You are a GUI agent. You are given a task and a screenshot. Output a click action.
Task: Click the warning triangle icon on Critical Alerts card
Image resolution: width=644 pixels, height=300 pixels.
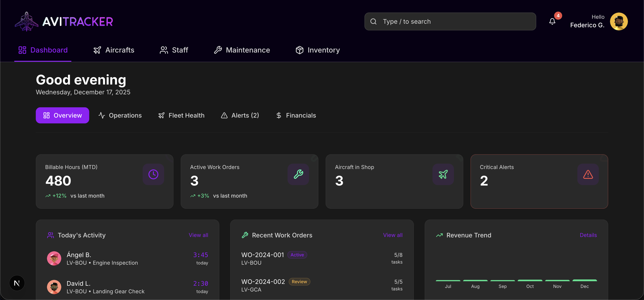588,174
